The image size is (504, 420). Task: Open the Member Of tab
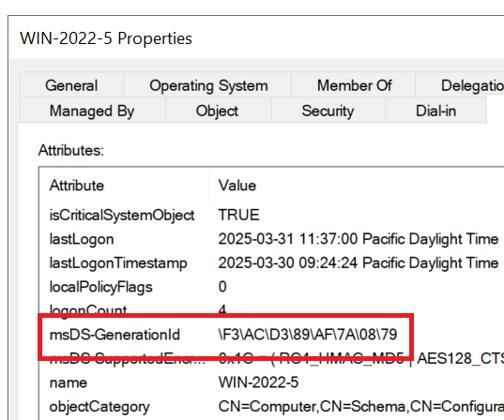click(x=354, y=85)
